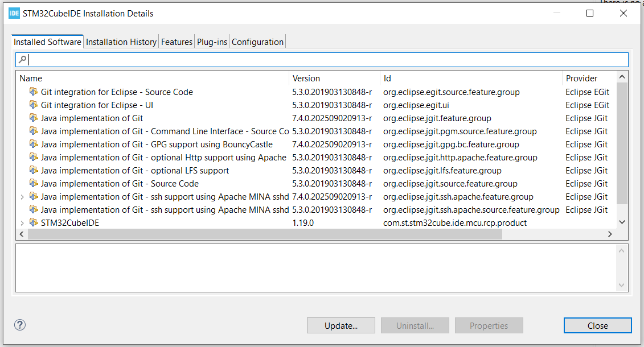The height and width of the screenshot is (347, 644).
Task: Switch to the Installation History tab
Action: pos(121,42)
